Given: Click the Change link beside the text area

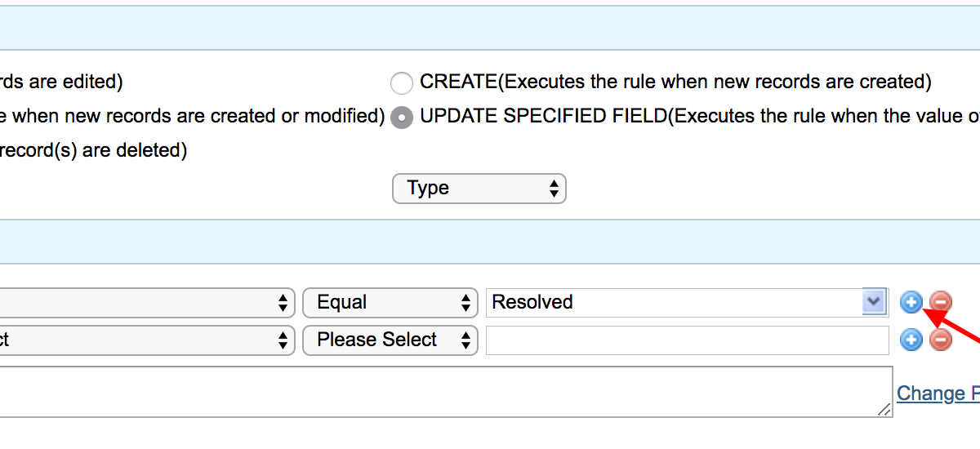Looking at the screenshot, I should (938, 393).
